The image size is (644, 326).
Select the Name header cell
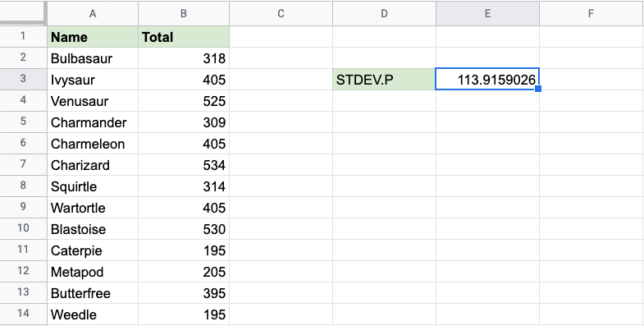pos(93,37)
